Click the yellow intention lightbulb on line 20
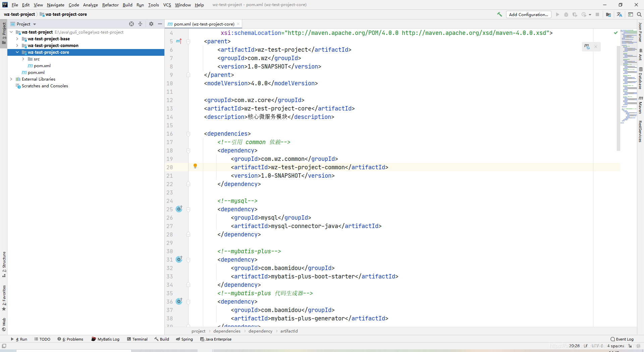 point(195,166)
